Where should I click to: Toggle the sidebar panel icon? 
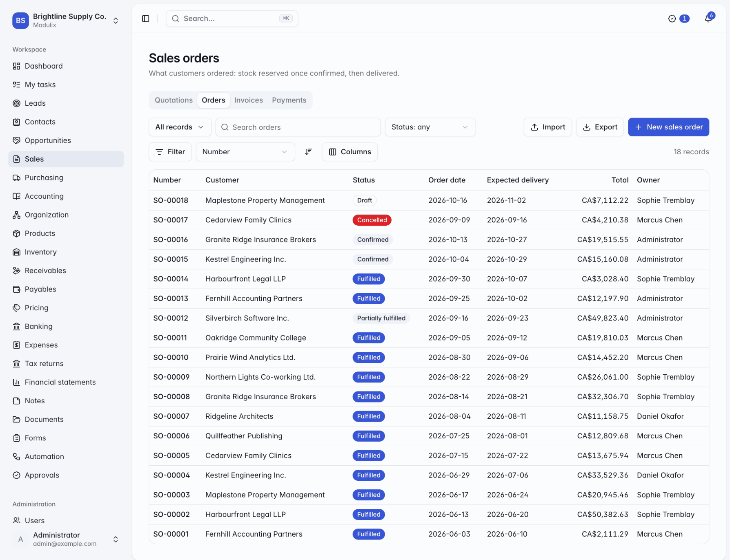(x=146, y=19)
